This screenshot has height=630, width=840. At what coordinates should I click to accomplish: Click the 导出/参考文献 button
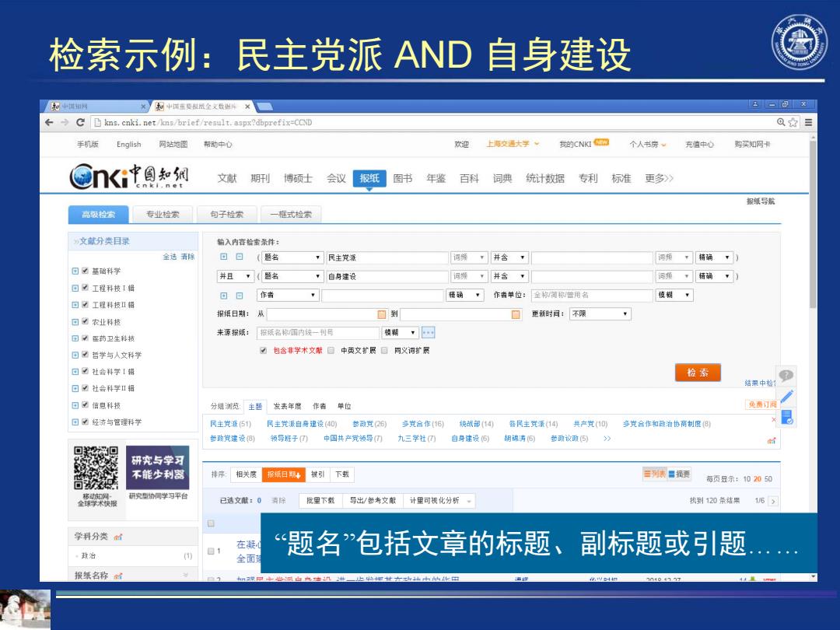click(x=373, y=501)
